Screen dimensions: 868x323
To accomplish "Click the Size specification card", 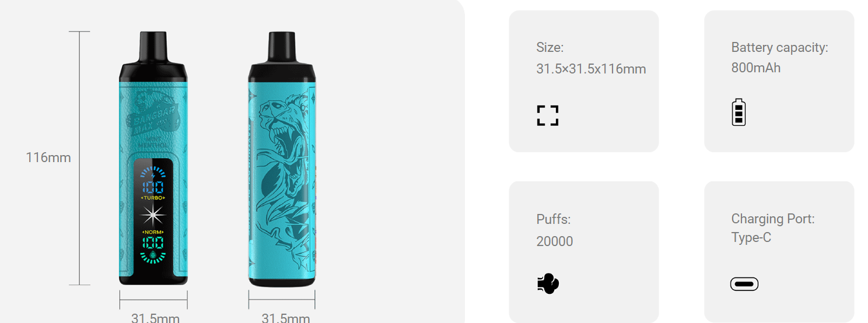I will click(584, 81).
